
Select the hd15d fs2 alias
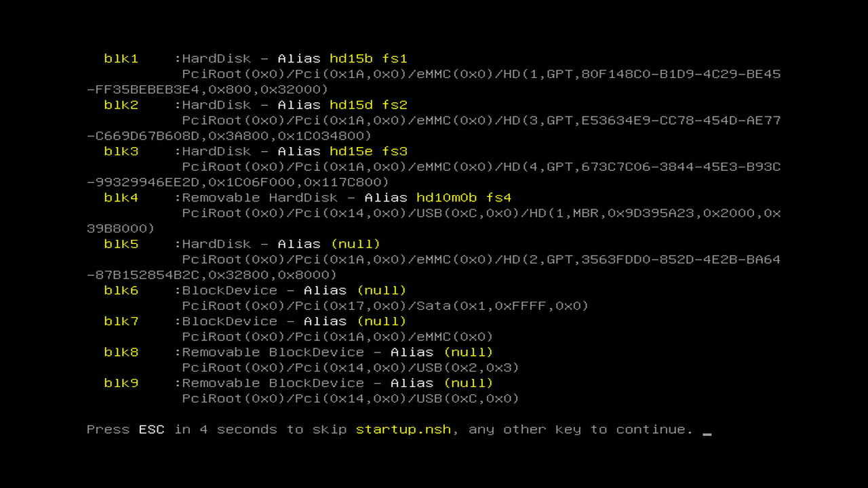point(368,105)
